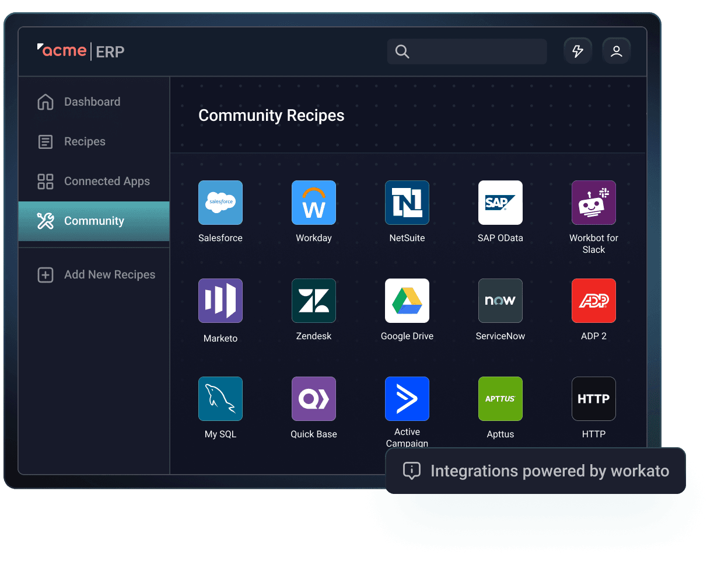Select the ADP 2 icon

tap(594, 301)
